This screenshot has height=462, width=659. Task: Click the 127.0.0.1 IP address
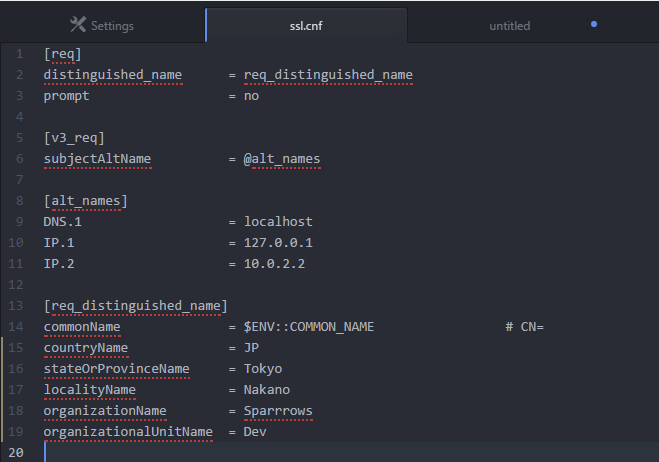tap(278, 243)
